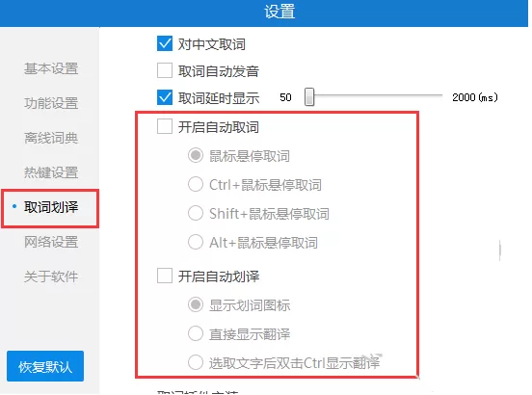Image resolution: width=532 pixels, height=395 pixels.
Task: Toggle the 取词延时显示 checkbox
Action: click(165, 97)
